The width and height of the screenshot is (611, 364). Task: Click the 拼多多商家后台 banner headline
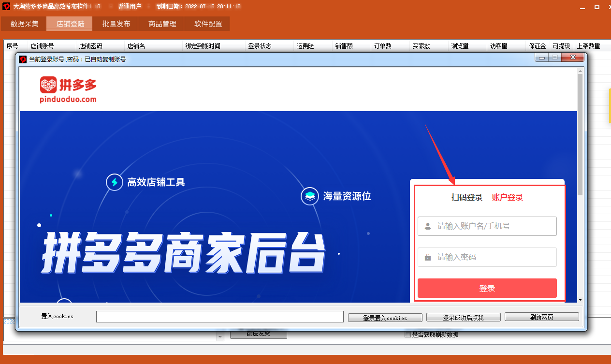coord(182,252)
